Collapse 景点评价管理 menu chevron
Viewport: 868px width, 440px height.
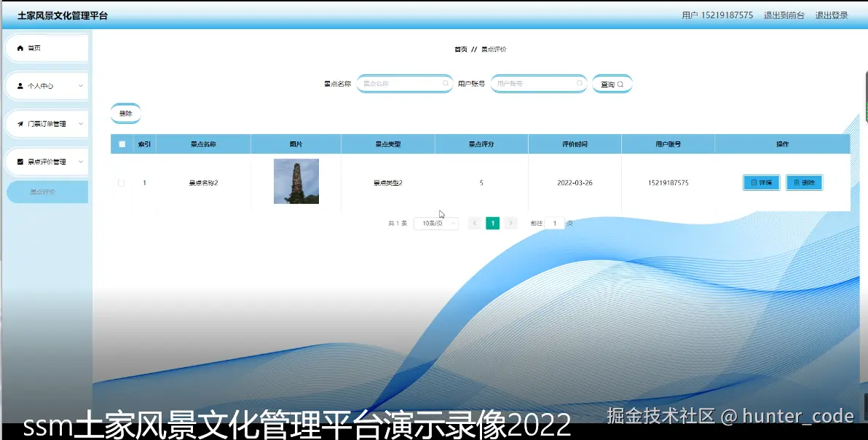(x=80, y=162)
